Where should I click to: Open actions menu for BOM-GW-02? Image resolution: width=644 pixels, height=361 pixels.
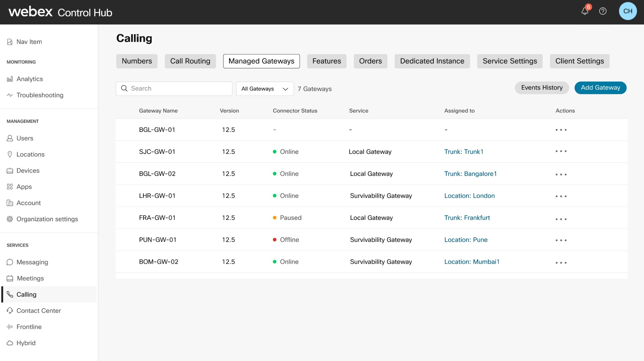pyautogui.click(x=561, y=263)
